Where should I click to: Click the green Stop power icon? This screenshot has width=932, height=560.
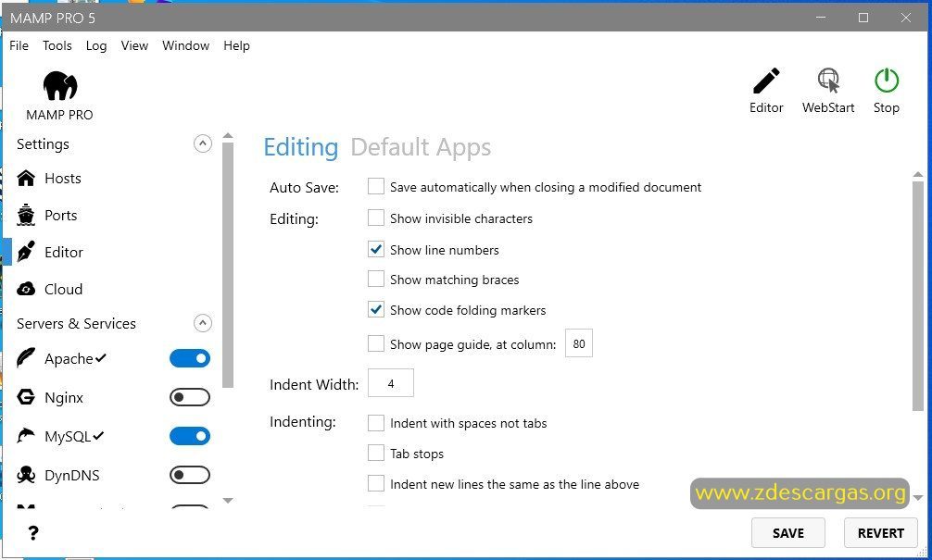click(x=887, y=81)
